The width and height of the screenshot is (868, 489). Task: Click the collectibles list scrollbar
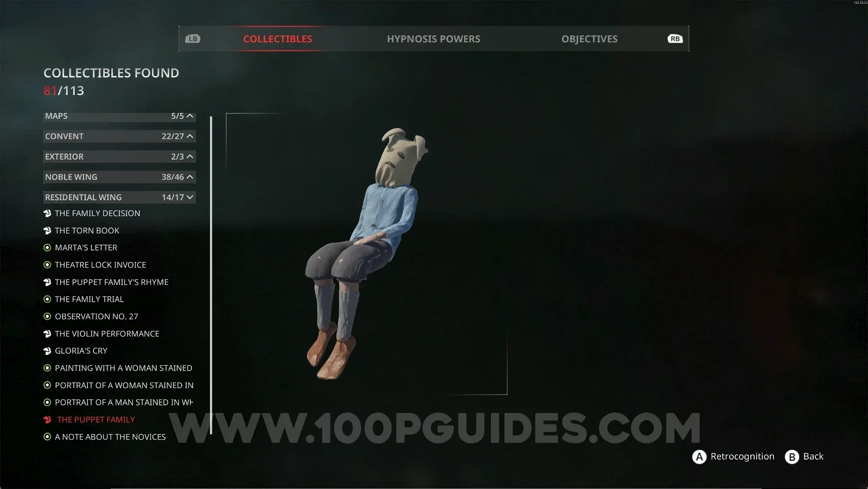tap(211, 275)
